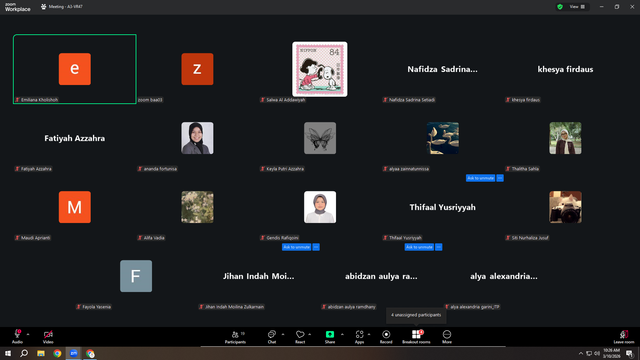This screenshot has height=360, width=640.
Task: Open more options beside Thifaal Yusriyyah's unmute button
Action: tap(439, 247)
